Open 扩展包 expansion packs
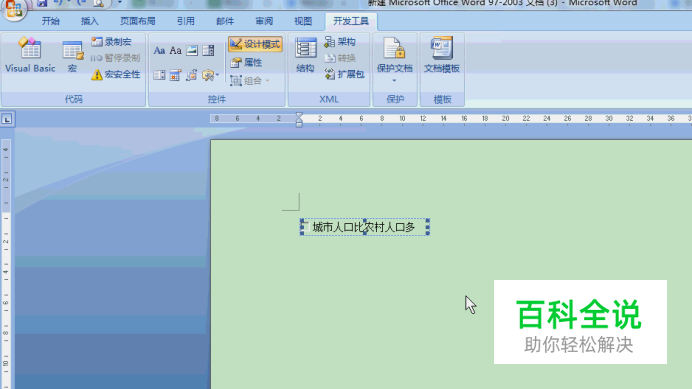The height and width of the screenshot is (389, 692). pos(344,74)
